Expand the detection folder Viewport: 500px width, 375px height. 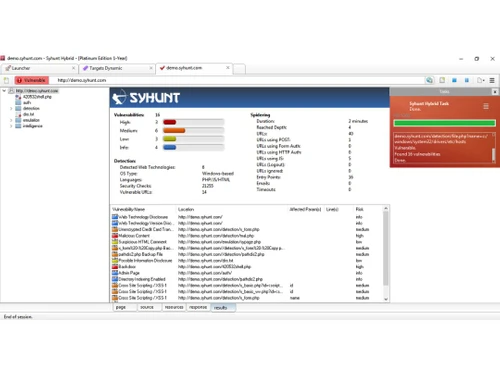click(x=11, y=109)
